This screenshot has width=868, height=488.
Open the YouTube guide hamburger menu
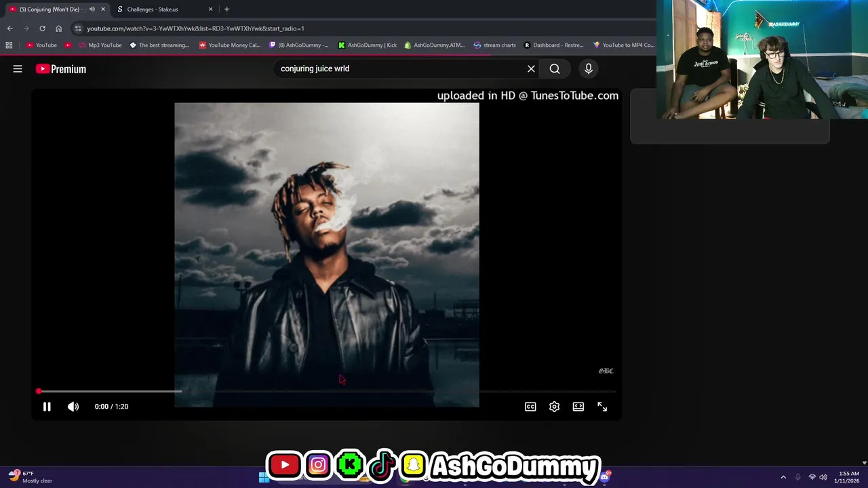tap(18, 68)
